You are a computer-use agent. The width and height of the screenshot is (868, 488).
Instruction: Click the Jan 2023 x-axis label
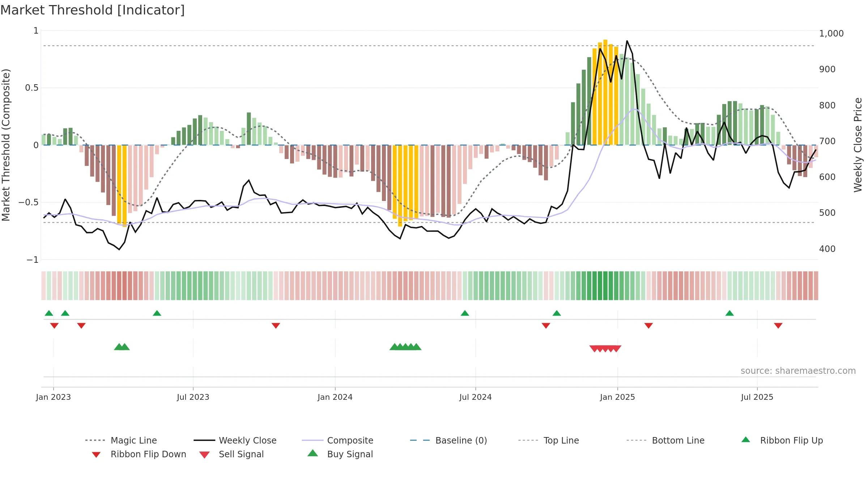pos(54,397)
